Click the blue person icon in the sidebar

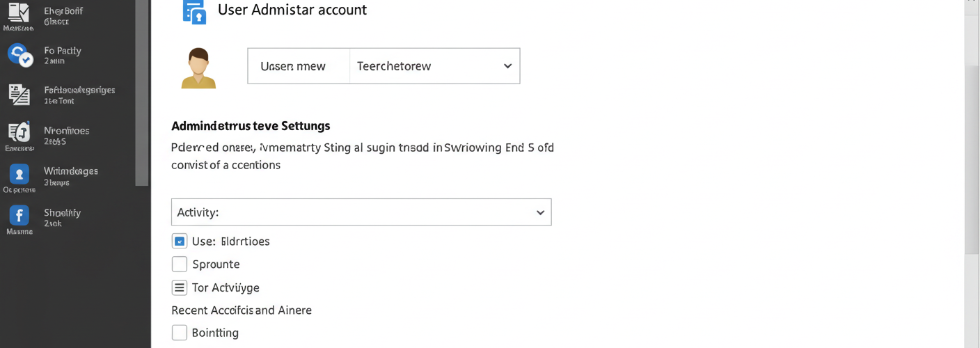click(19, 174)
